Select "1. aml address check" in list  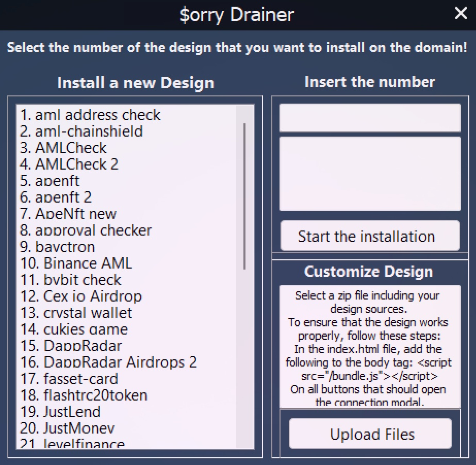pyautogui.click(x=90, y=115)
